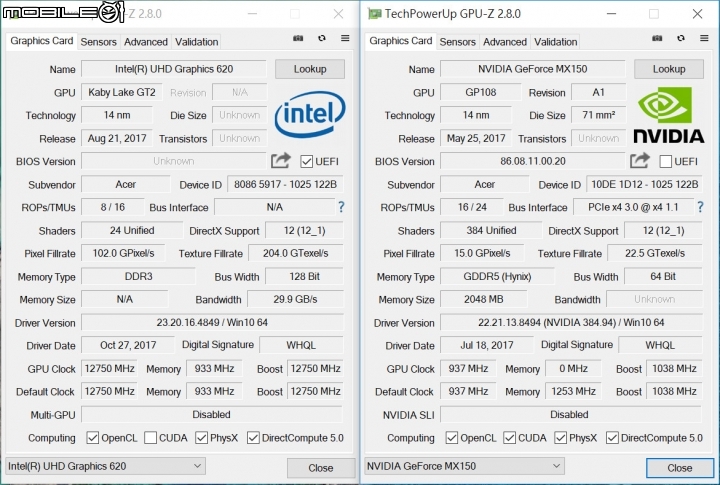Click Device ID field 8086 5917 - 1025 122B

(x=285, y=184)
